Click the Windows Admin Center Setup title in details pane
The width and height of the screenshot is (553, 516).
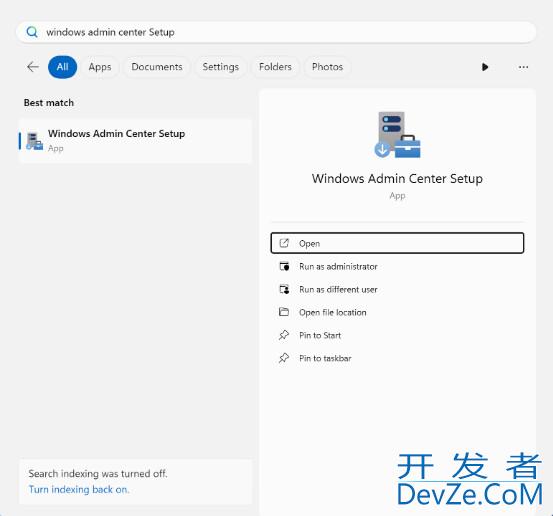coord(397,178)
